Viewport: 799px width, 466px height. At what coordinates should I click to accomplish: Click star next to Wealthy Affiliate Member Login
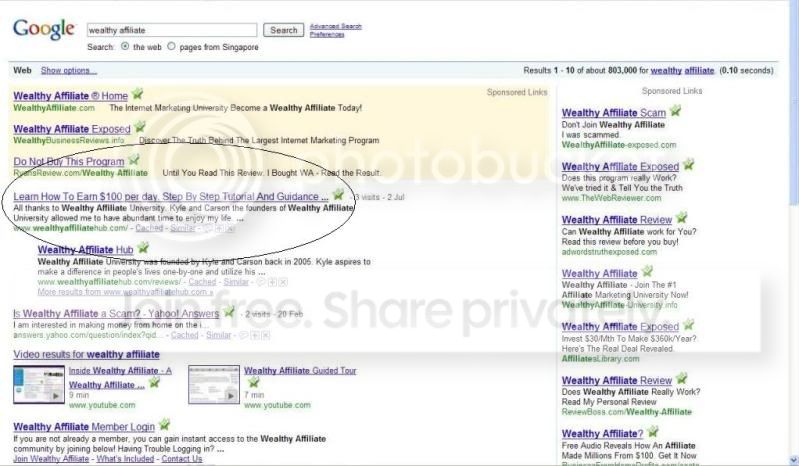tap(164, 425)
